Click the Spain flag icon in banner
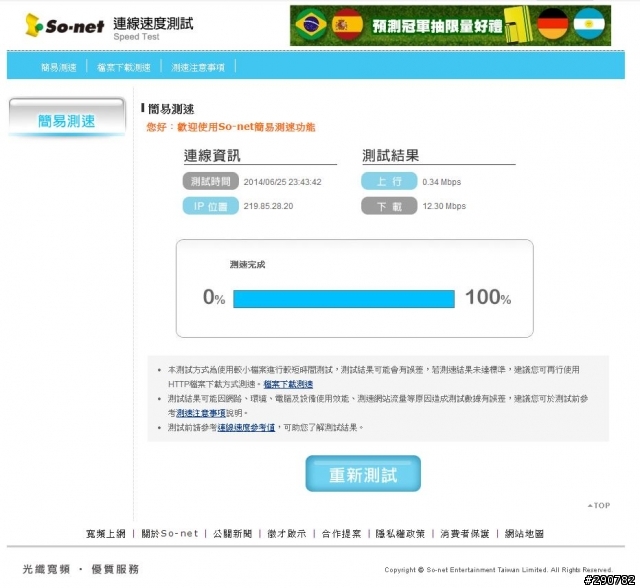 tap(347, 24)
